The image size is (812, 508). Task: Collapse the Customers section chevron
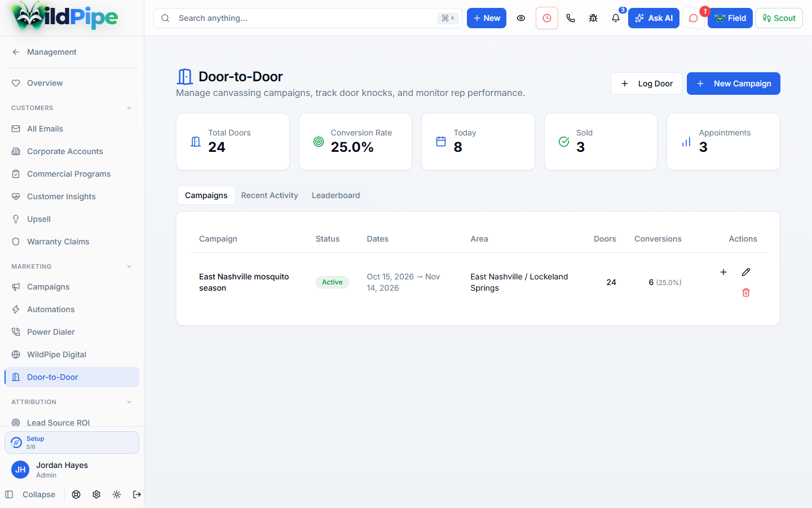point(129,108)
